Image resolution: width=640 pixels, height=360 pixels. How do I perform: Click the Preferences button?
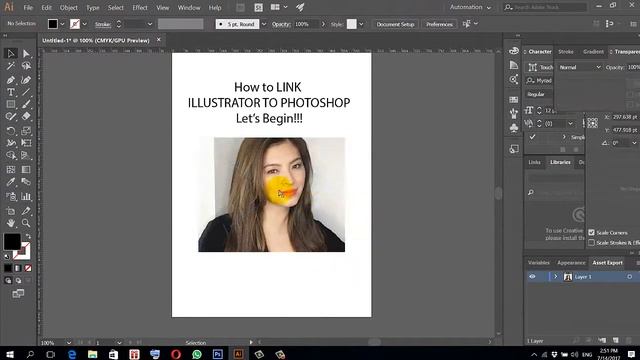coord(439,24)
